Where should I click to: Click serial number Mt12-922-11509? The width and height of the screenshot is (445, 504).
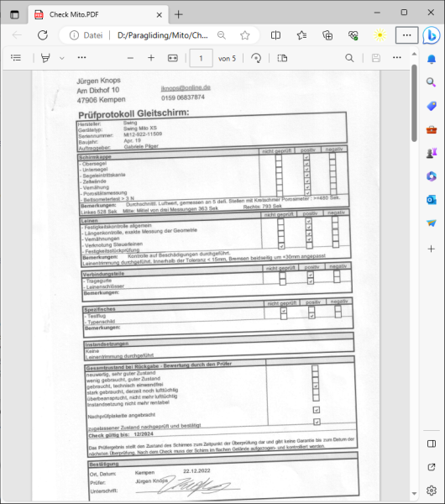click(x=143, y=134)
